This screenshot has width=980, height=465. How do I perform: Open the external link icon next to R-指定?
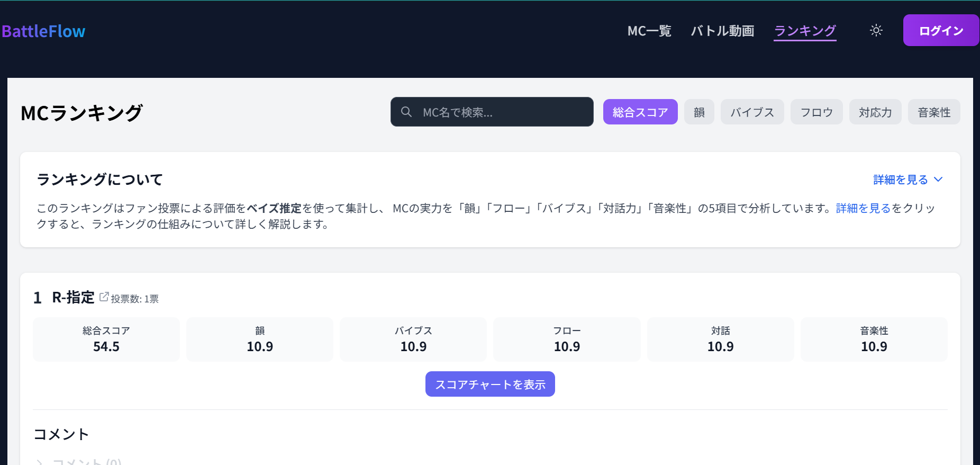(x=104, y=297)
